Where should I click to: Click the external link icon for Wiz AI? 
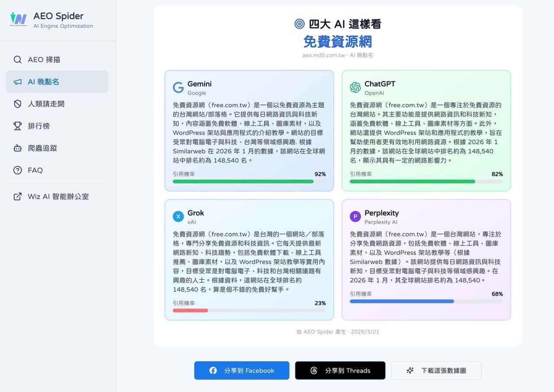tap(18, 196)
